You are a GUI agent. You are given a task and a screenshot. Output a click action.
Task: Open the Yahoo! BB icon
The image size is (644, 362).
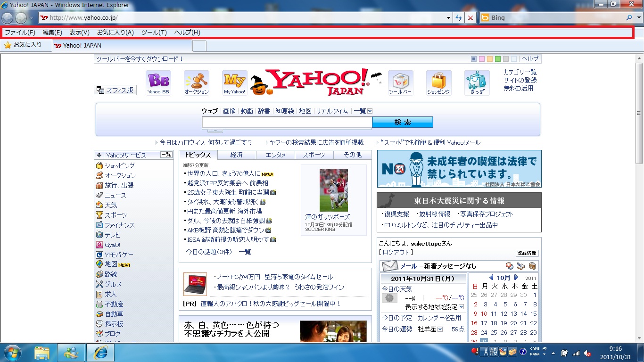click(158, 83)
